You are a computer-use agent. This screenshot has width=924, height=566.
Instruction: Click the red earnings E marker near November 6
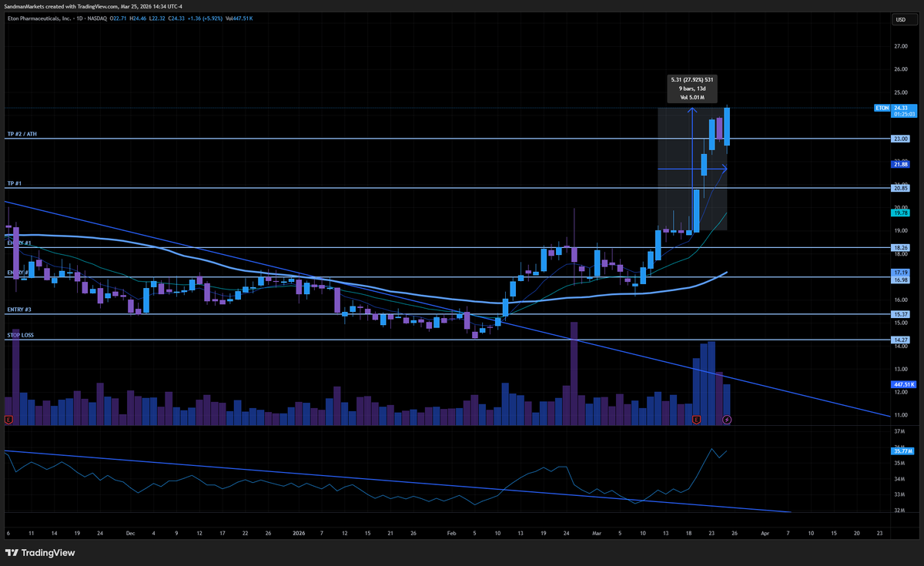pyautogui.click(x=8, y=419)
